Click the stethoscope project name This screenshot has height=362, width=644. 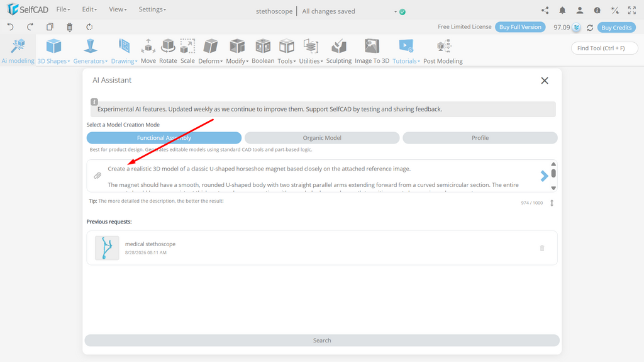click(x=274, y=11)
